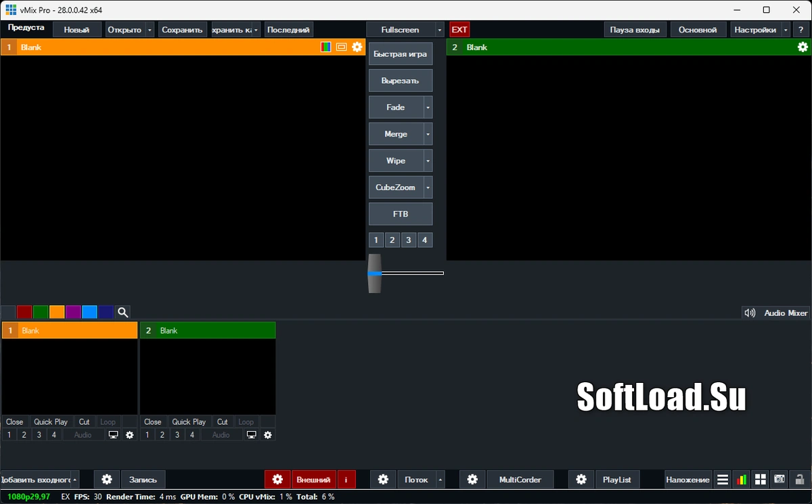Viewport: 812px width, 504px height.
Task: Open PlayList button
Action: tap(616, 480)
